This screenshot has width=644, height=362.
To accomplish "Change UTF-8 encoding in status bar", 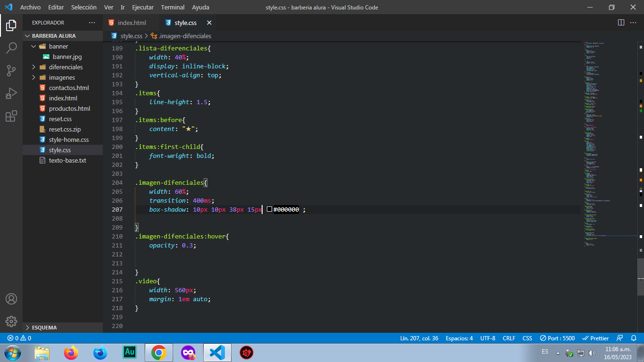I will [487, 338].
